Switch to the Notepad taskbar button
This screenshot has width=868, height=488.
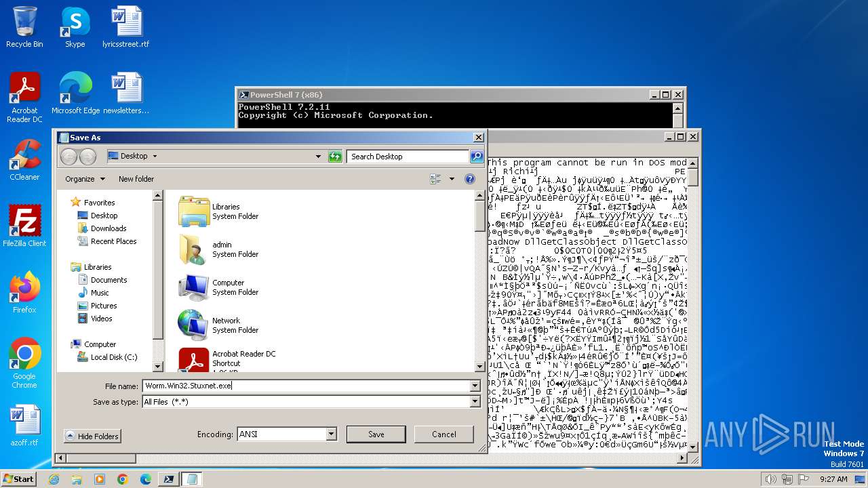(192, 479)
